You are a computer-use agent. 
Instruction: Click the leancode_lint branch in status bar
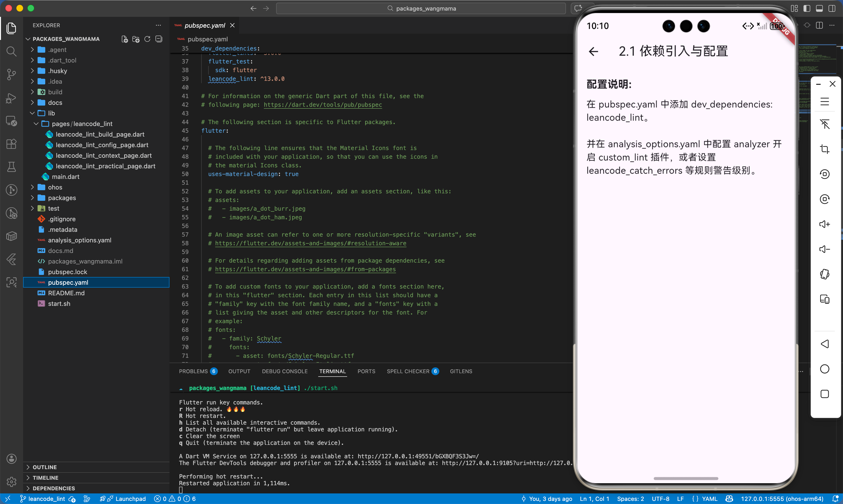point(46,498)
